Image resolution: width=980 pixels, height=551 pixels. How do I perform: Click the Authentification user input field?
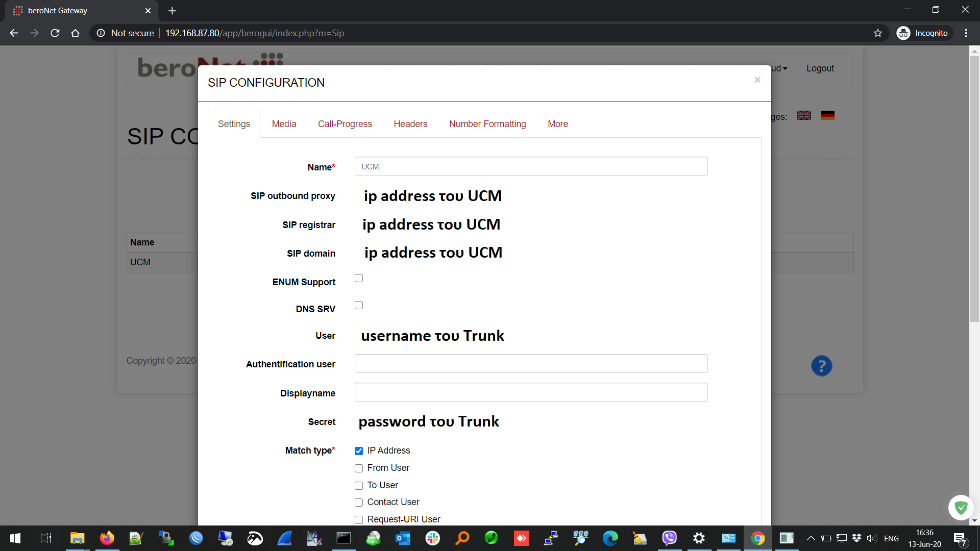tap(531, 364)
